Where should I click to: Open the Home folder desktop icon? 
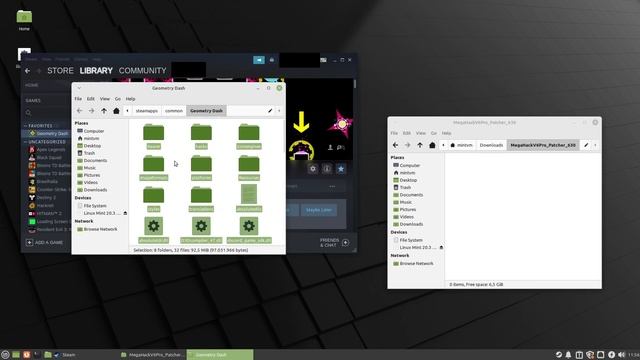click(24, 20)
